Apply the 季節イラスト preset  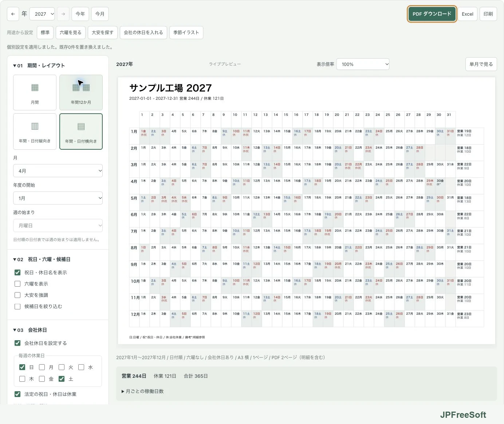pos(186,32)
